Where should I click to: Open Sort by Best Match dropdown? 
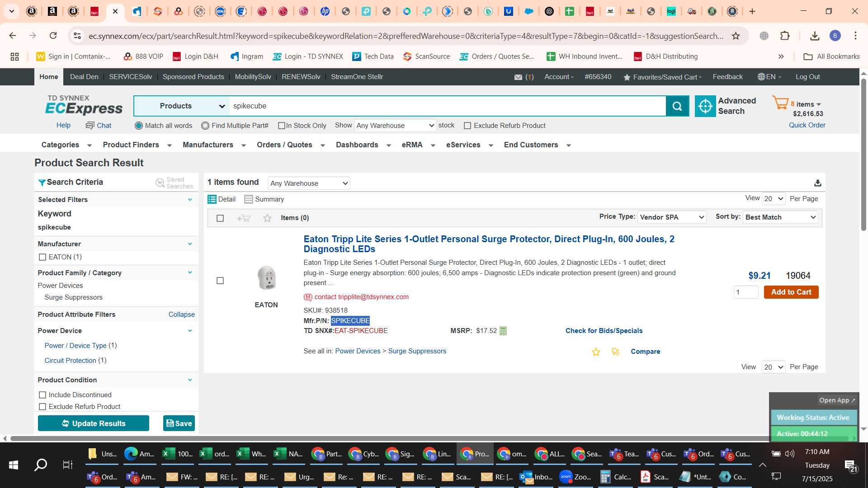click(x=781, y=217)
